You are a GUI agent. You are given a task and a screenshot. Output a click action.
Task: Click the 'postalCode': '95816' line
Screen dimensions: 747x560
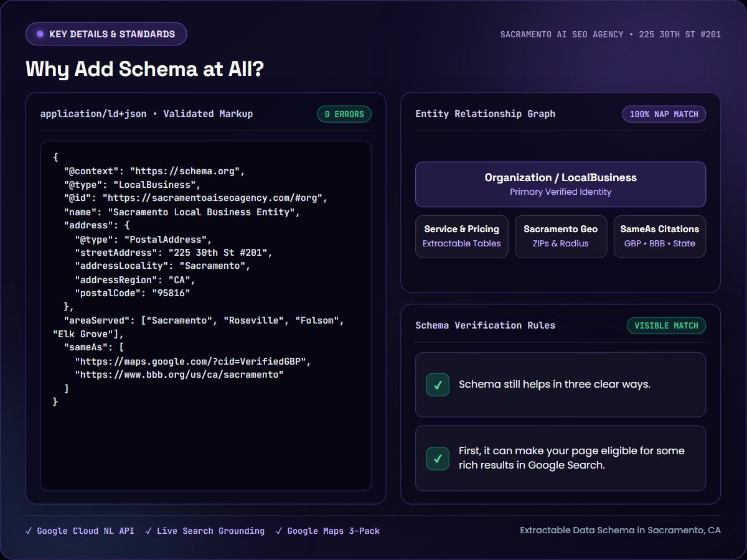click(132, 293)
